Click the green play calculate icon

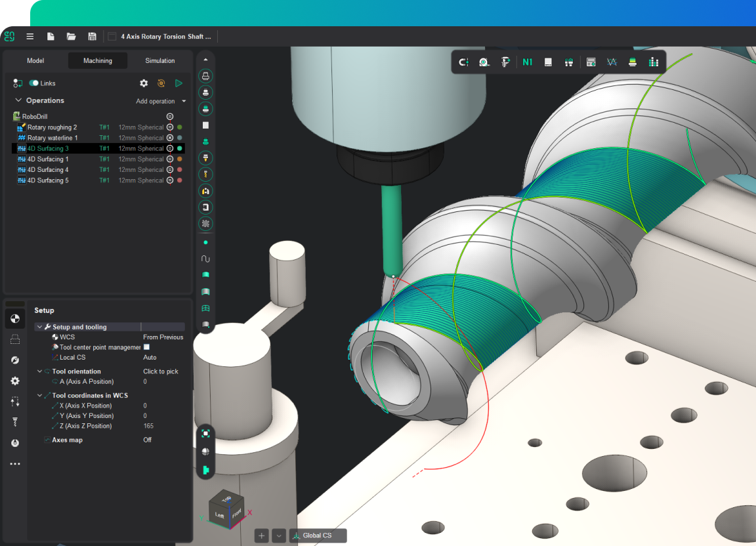(178, 83)
